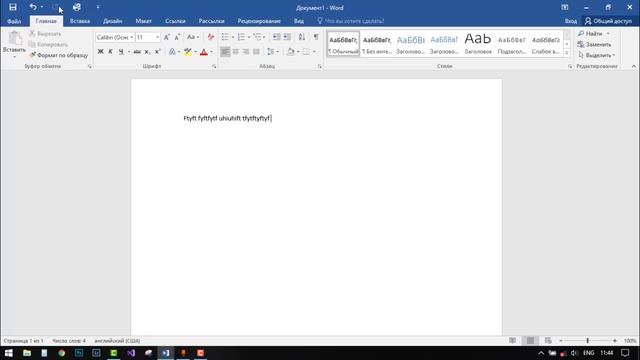Create a numbered list
The height and width of the screenshot is (360, 640).
pos(241,37)
